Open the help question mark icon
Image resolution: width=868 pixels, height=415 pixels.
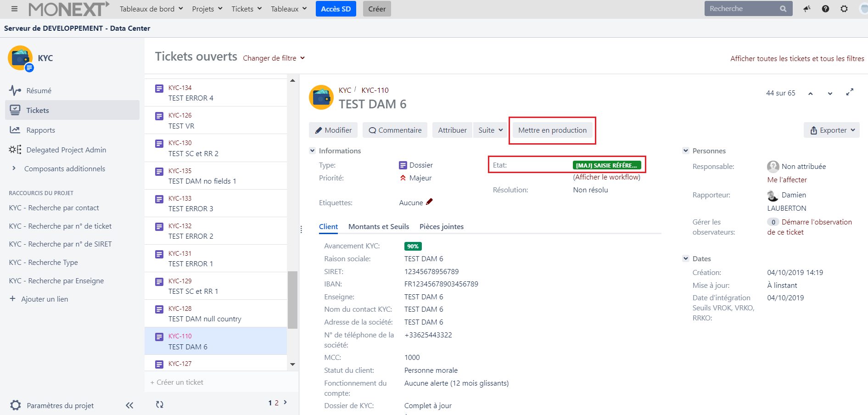[x=825, y=9]
